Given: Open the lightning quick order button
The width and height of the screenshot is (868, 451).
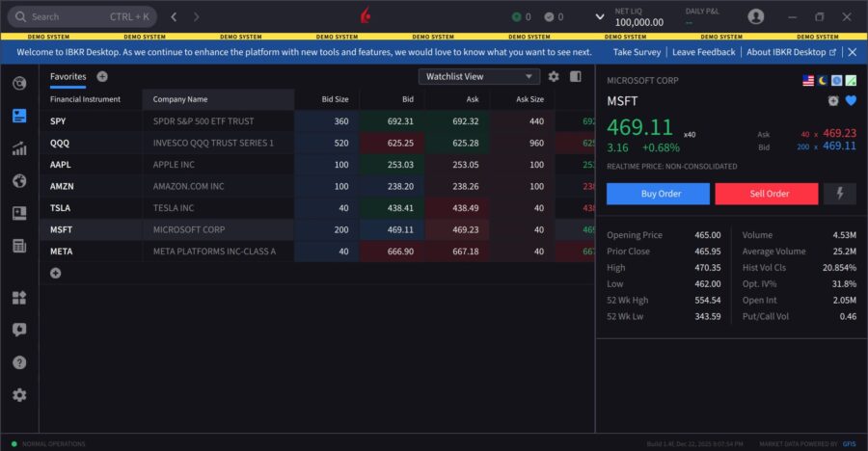Looking at the screenshot, I should pos(840,194).
